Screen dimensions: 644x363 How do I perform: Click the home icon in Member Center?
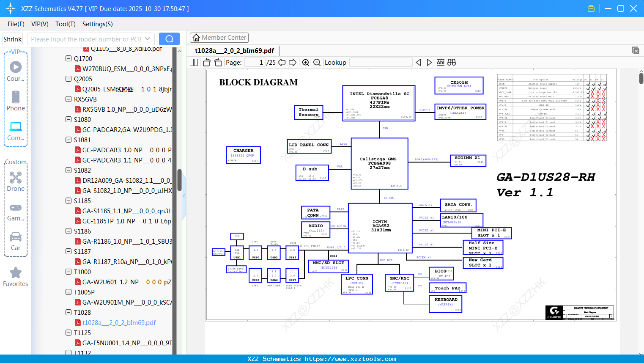tap(196, 38)
